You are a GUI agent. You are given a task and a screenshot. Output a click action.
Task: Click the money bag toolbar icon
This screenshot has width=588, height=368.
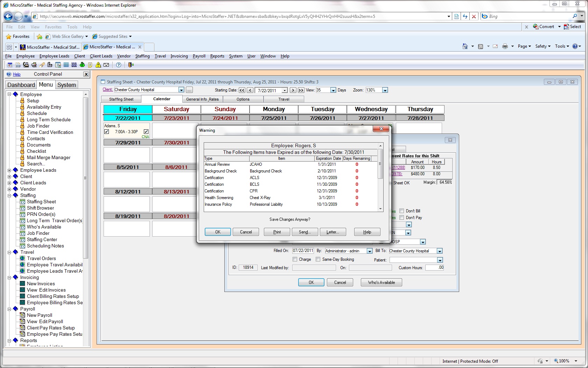click(82, 65)
